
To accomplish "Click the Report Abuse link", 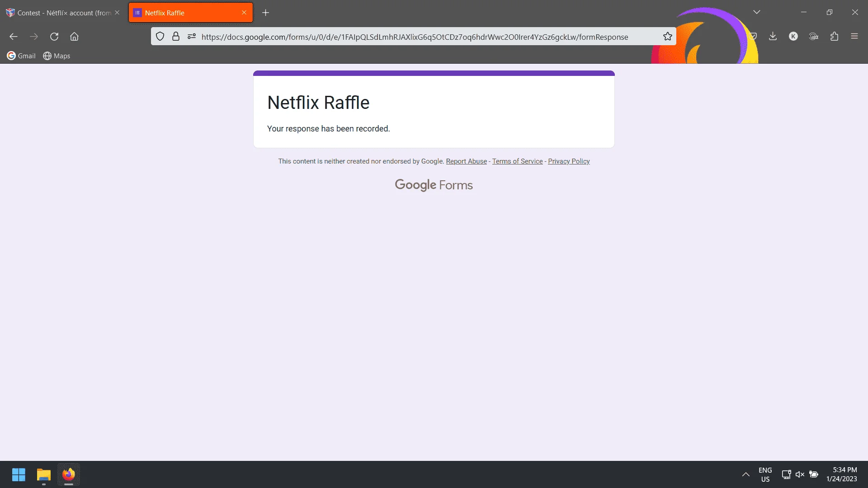I will point(467,161).
